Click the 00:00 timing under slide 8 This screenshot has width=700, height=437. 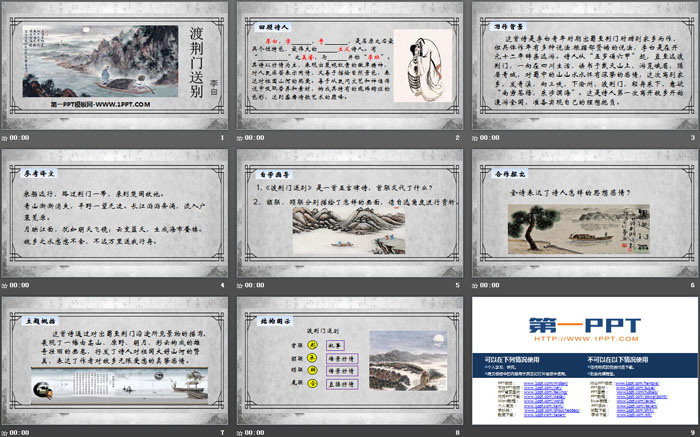[x=254, y=433]
